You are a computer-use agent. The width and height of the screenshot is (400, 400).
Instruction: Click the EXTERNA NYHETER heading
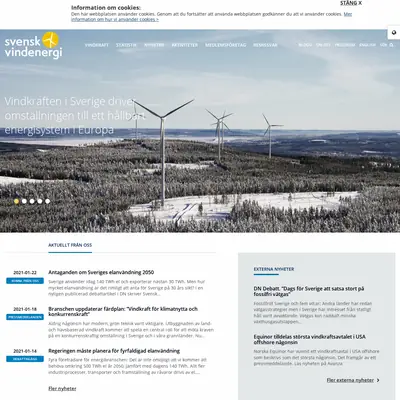[274, 269]
